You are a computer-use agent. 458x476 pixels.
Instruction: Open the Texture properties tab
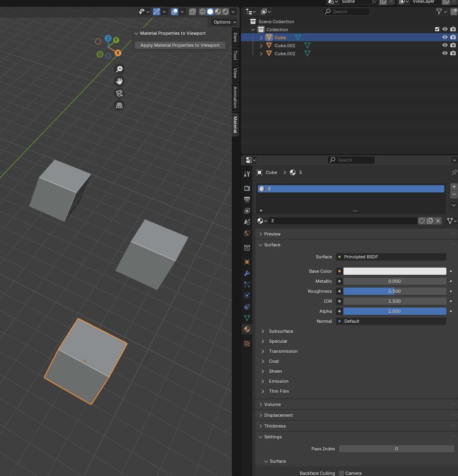(247, 344)
